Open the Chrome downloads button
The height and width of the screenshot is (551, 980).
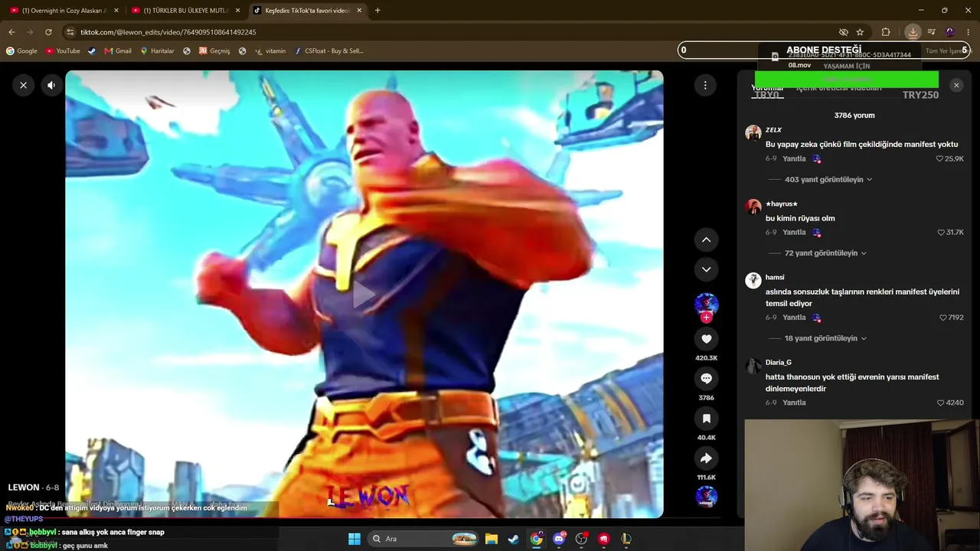point(913,32)
